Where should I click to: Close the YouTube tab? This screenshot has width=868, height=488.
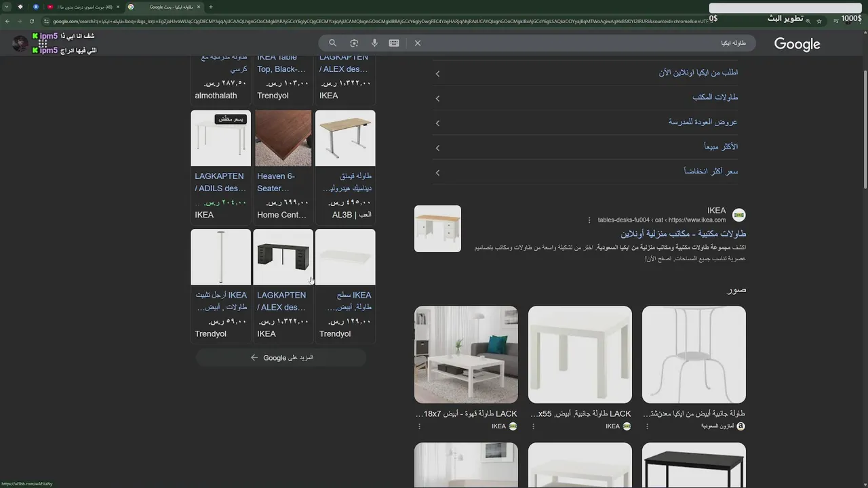pyautogui.click(x=118, y=7)
